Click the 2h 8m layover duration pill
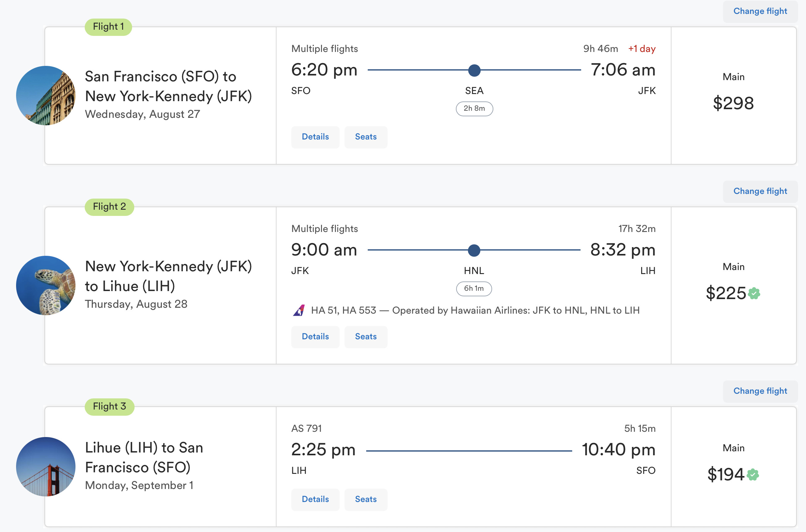 click(474, 109)
